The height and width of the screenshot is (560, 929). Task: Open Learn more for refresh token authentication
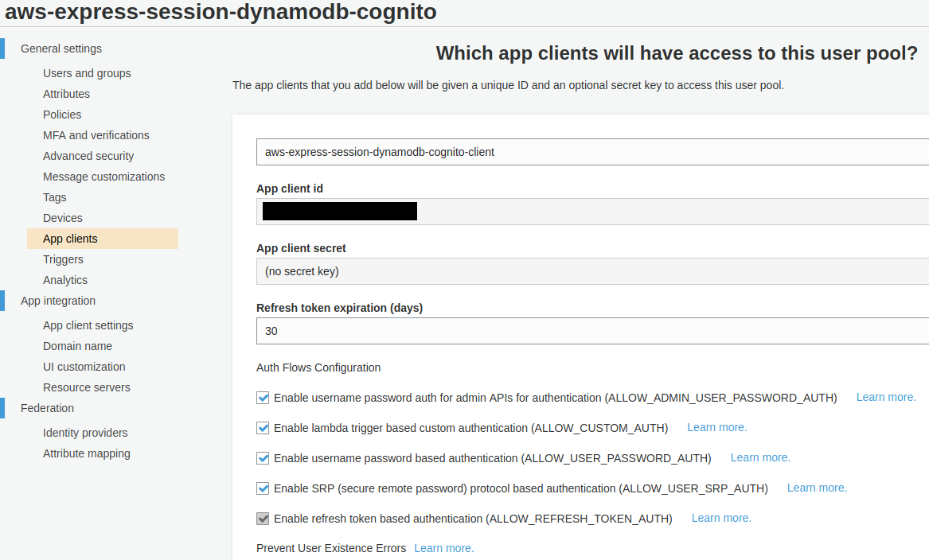(x=721, y=518)
